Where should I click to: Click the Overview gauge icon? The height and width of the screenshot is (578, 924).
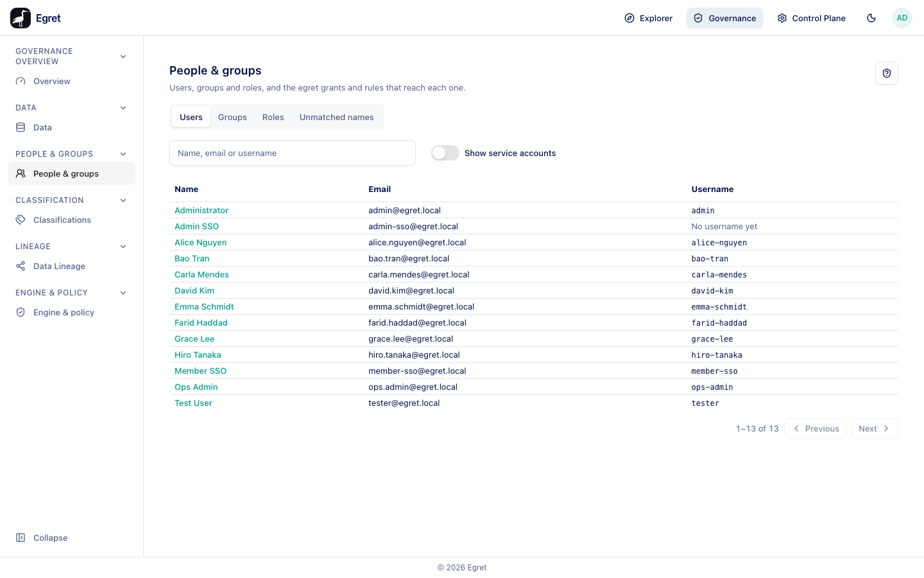(x=21, y=82)
